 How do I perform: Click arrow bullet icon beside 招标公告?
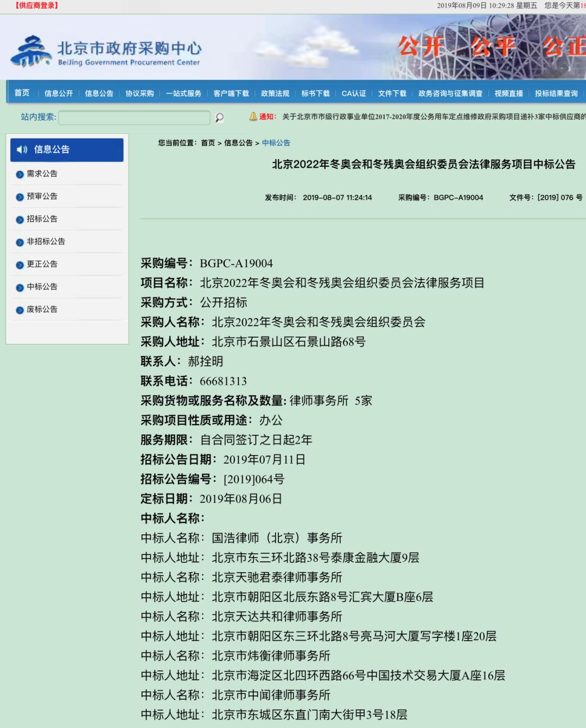coord(20,219)
